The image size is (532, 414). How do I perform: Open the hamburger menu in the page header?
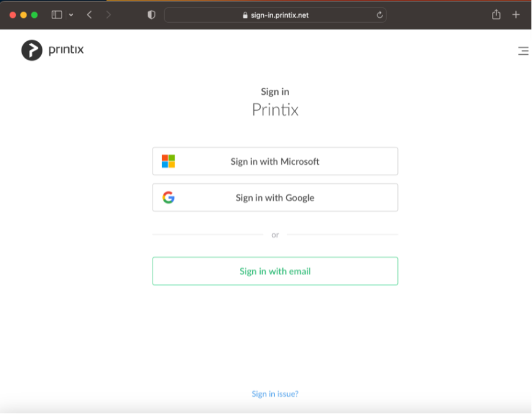coord(523,51)
